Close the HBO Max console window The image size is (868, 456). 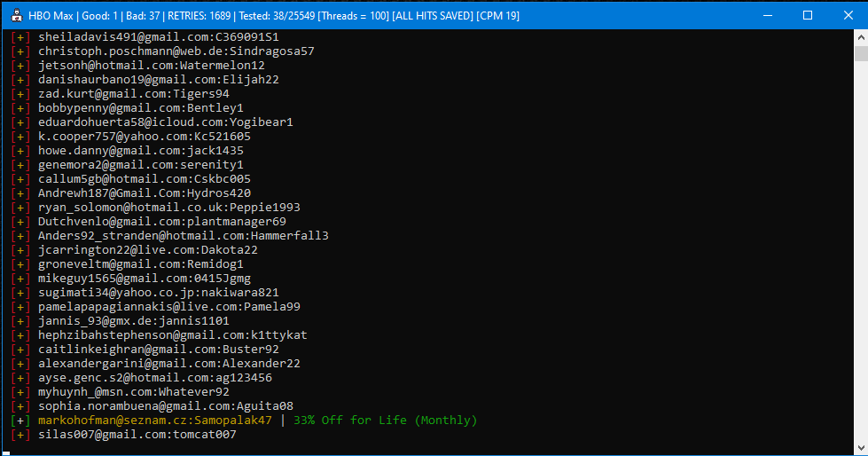click(848, 15)
